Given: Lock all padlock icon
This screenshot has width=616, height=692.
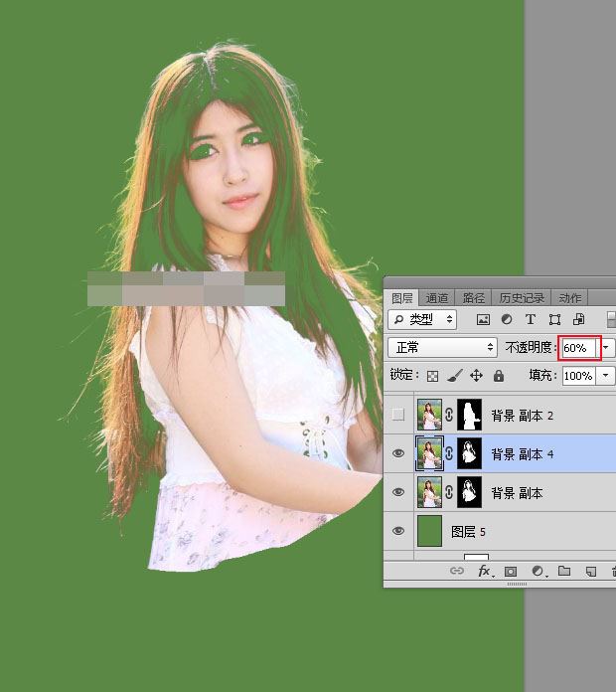Looking at the screenshot, I should [x=499, y=376].
